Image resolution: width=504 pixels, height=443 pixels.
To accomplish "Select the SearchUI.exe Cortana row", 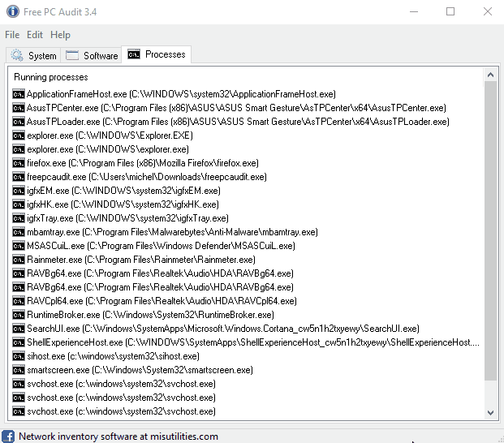I will [x=223, y=329].
